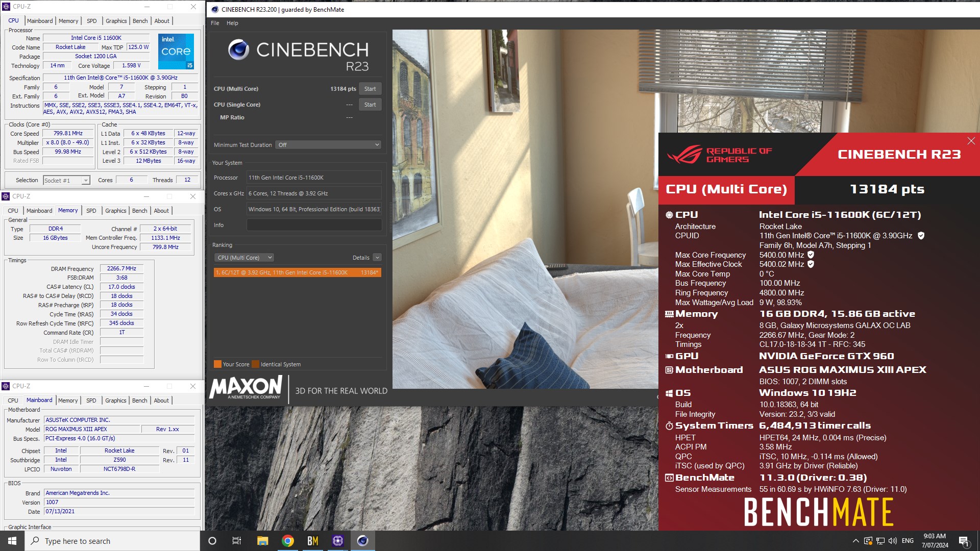
Task: Open Cortana from the taskbar circle icon
Action: [x=212, y=541]
